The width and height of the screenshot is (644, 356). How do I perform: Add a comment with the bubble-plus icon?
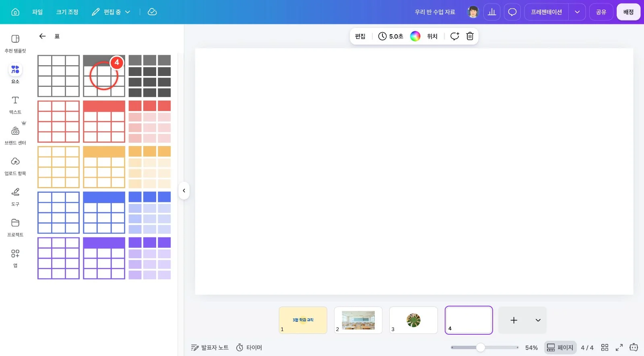[x=455, y=36]
